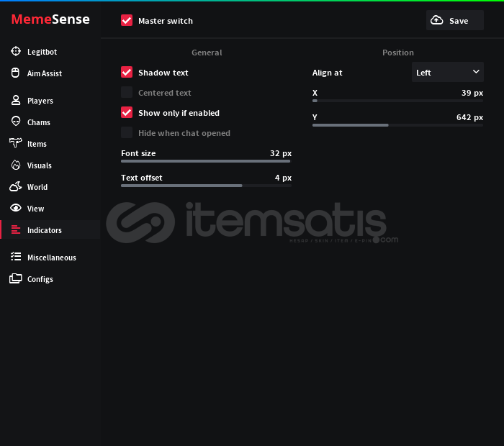Click the Align at label
The width and height of the screenshot is (504, 446).
[x=327, y=73]
